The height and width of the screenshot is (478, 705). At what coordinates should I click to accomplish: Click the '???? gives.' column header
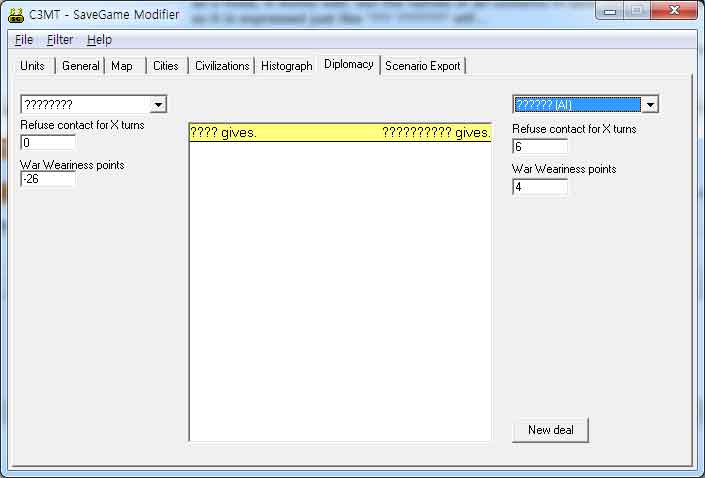223,133
